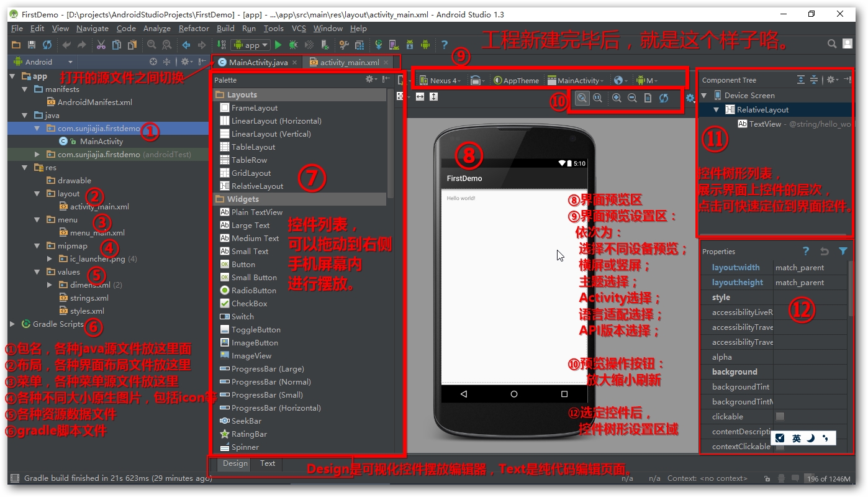Run the app with green play button
868x497 pixels.
pyautogui.click(x=278, y=45)
